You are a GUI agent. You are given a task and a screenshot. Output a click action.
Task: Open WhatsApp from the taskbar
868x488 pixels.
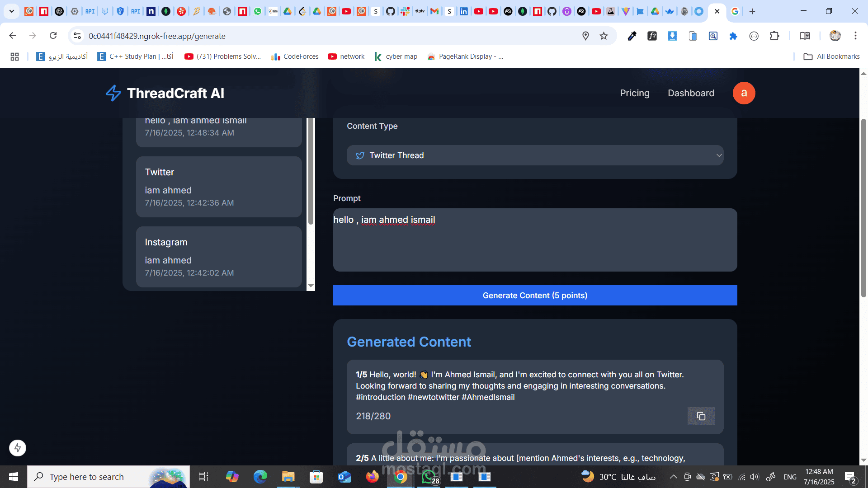[x=429, y=477]
